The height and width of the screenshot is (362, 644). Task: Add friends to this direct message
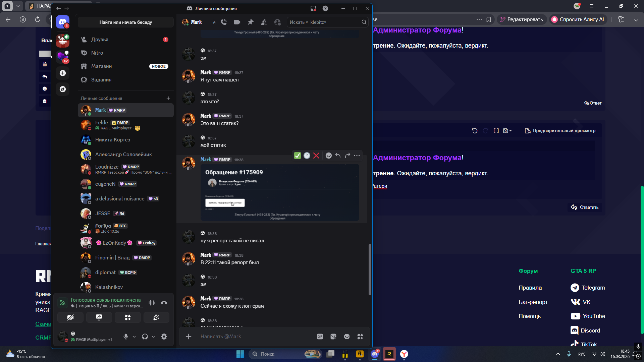264,22
